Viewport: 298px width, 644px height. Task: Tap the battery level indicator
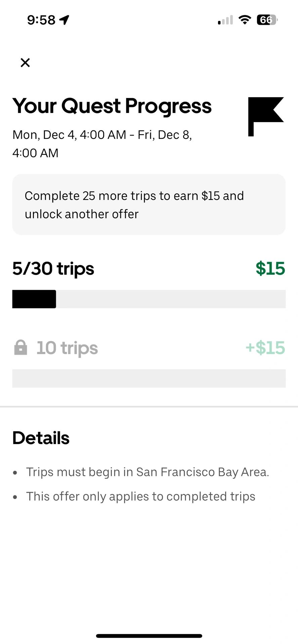pos(267,20)
